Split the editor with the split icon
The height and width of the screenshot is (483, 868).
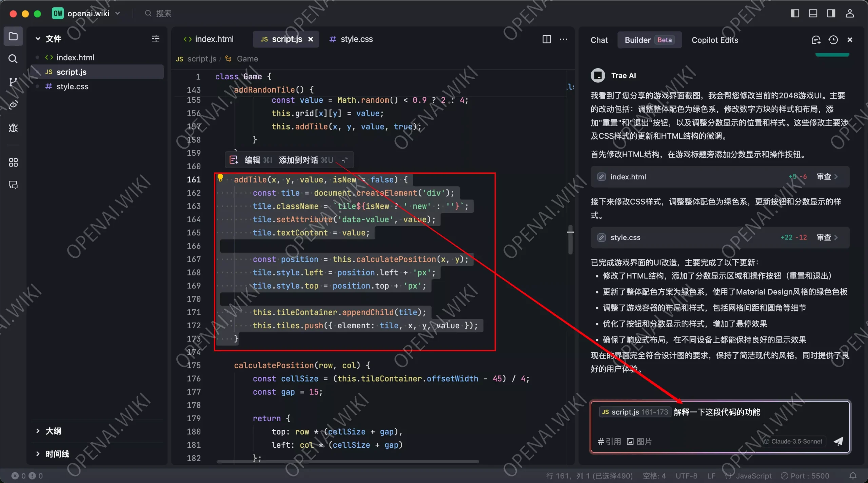[x=547, y=39]
